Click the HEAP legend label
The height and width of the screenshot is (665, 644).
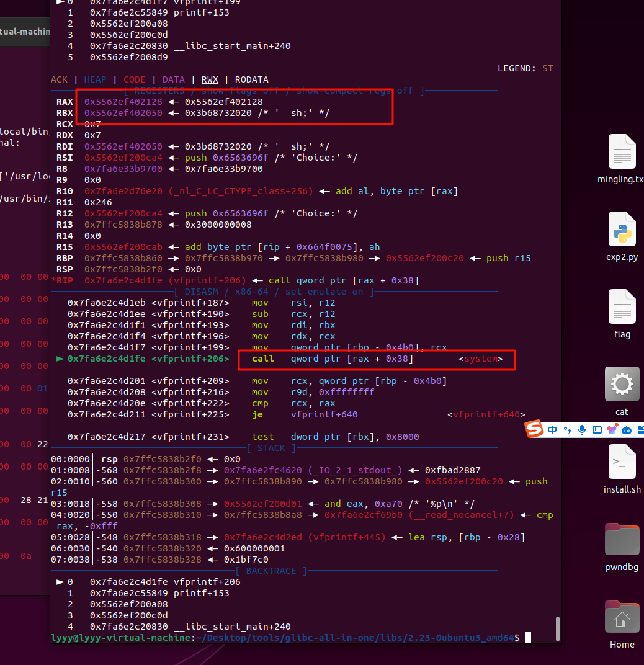click(x=95, y=79)
